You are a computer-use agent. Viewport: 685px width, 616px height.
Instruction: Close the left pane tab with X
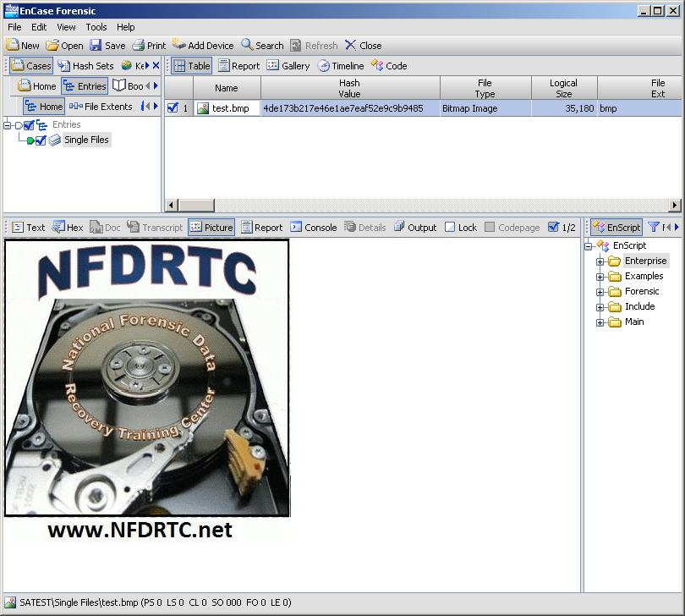pyautogui.click(x=156, y=66)
